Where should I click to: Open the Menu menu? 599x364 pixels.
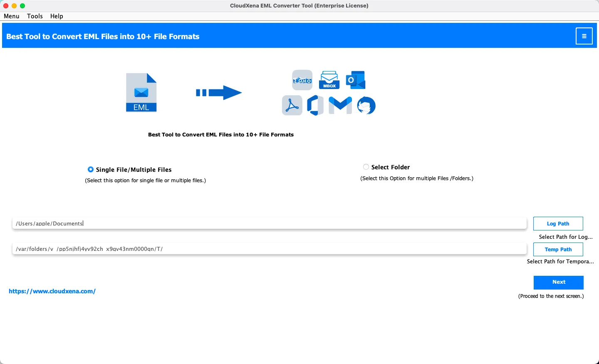point(12,16)
